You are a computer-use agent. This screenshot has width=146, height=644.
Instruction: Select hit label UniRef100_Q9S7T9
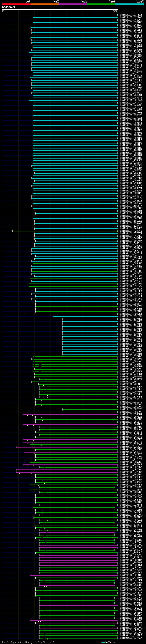(131, 75)
